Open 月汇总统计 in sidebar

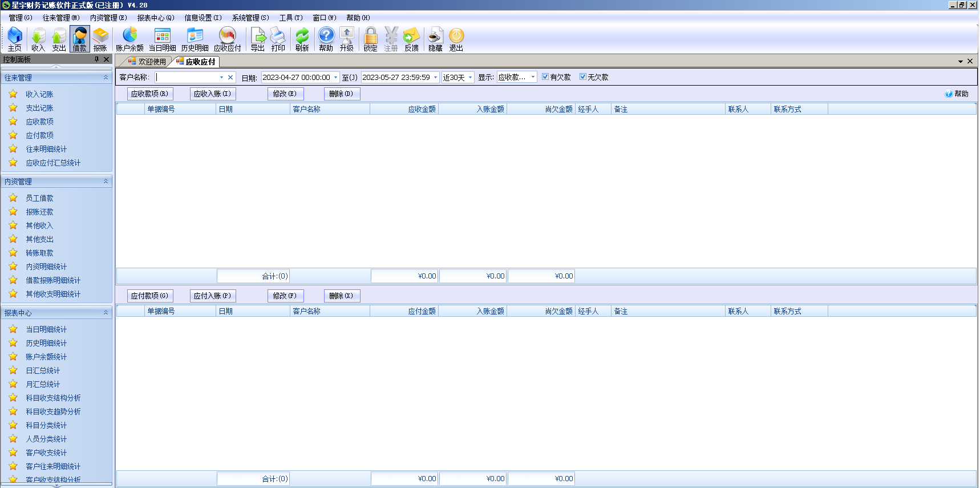[x=43, y=384]
